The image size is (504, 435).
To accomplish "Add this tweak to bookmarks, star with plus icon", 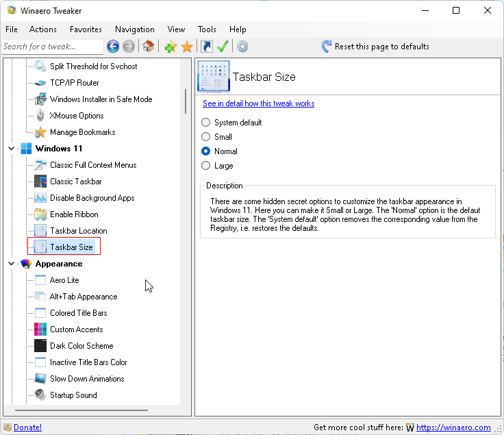I will [x=171, y=47].
